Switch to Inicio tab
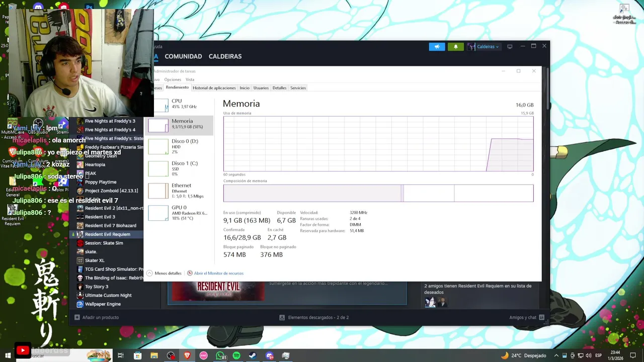Viewport: 644px width, 362px height. [245, 88]
